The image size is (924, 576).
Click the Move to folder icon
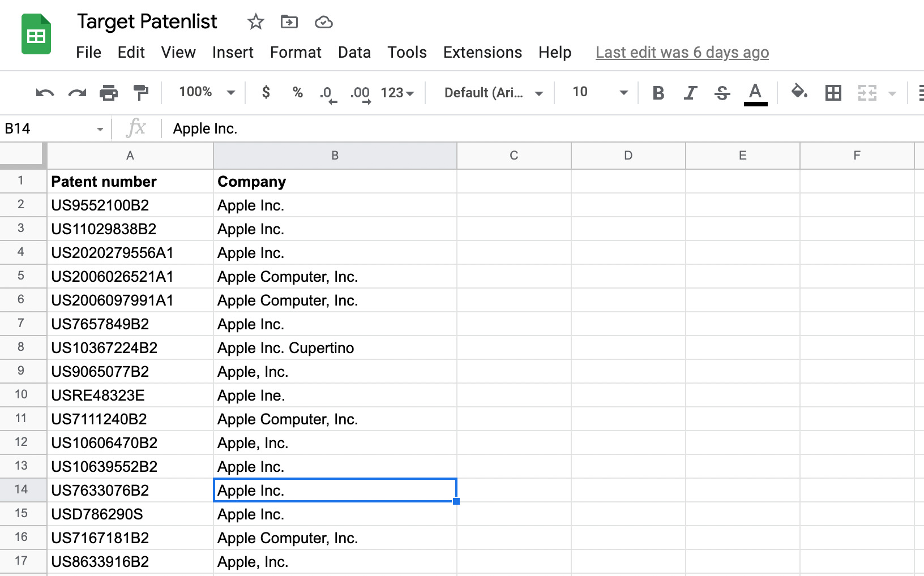pyautogui.click(x=289, y=22)
